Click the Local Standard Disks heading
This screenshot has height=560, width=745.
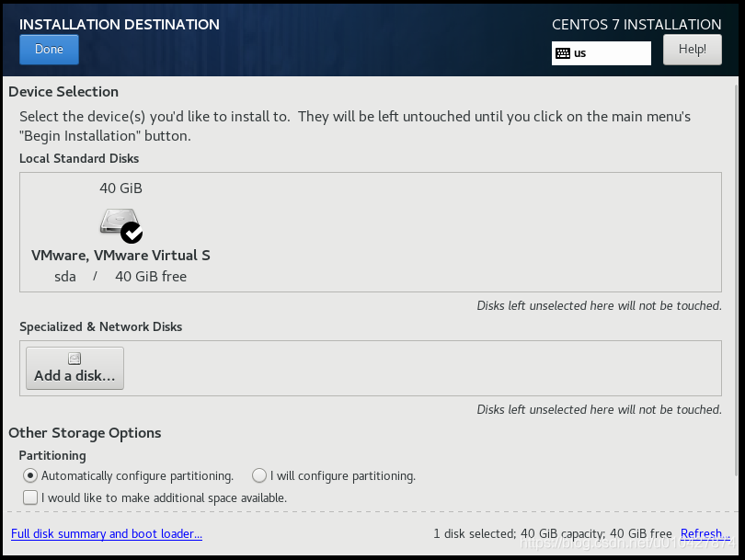pyautogui.click(x=79, y=159)
